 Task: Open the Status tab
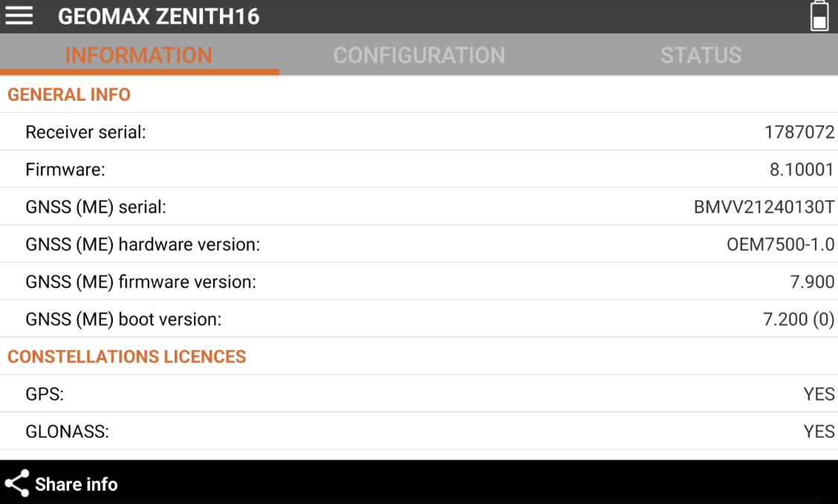[x=700, y=55]
